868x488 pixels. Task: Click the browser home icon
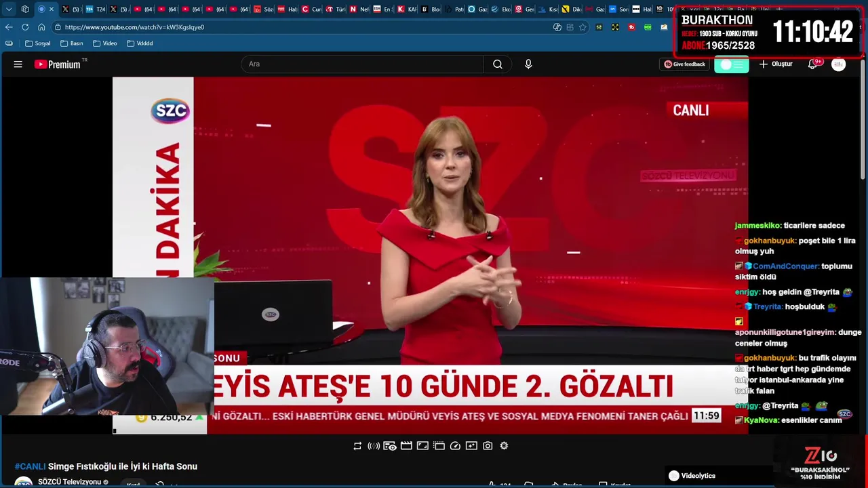(41, 27)
